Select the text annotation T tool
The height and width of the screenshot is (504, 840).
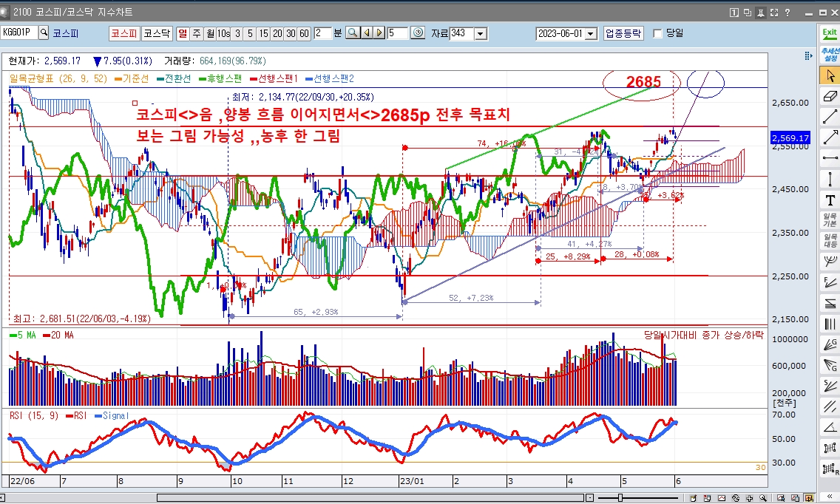point(830,200)
